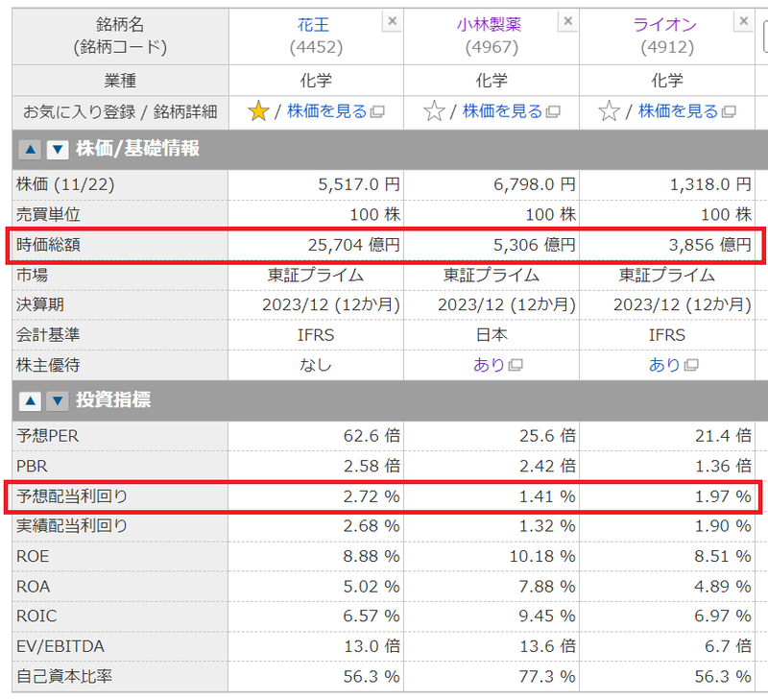Image resolution: width=768 pixels, height=700 pixels.
Task: Click external icon beside ライオン 株主優待 あり
Action: click(x=691, y=366)
